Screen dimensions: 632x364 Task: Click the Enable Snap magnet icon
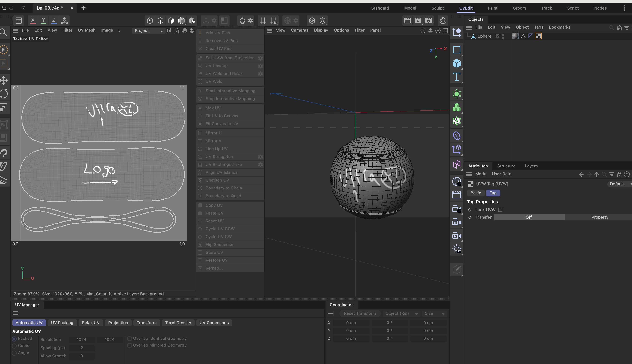point(242,21)
